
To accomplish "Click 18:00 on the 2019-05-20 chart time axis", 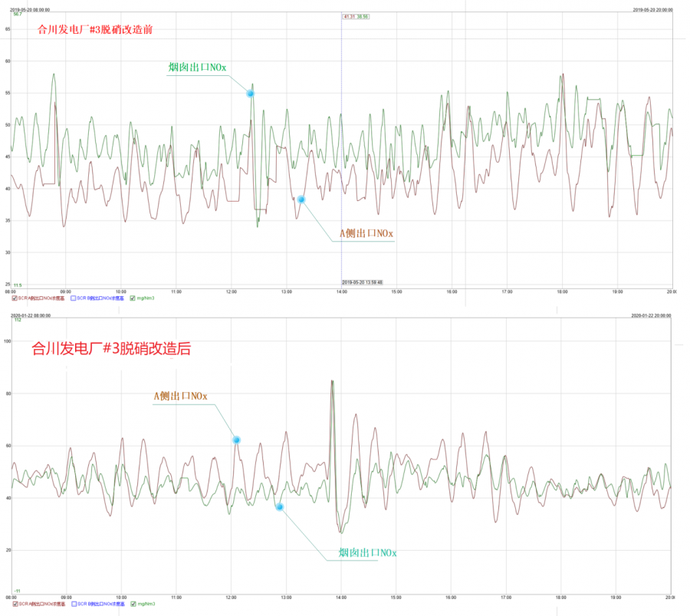I will click(x=563, y=292).
